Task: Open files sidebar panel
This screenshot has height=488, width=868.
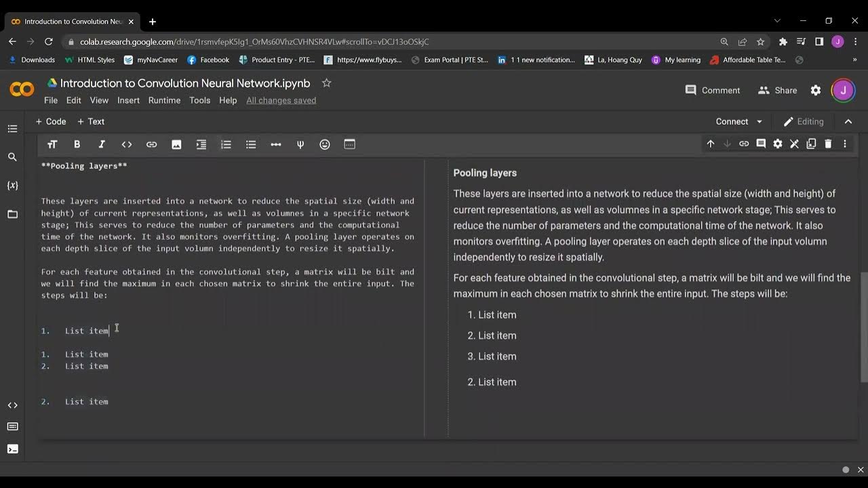Action: pyautogui.click(x=12, y=214)
